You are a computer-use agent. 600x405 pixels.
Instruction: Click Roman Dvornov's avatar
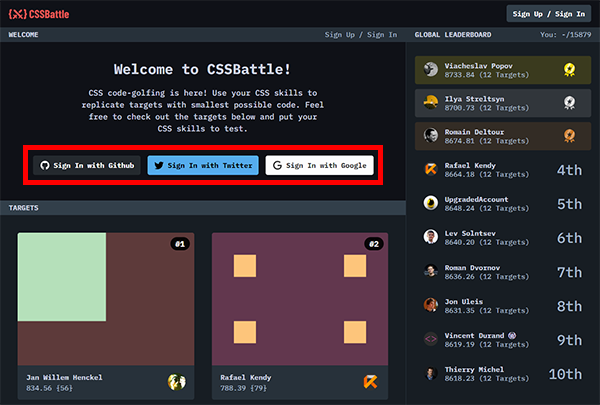pyautogui.click(x=431, y=271)
